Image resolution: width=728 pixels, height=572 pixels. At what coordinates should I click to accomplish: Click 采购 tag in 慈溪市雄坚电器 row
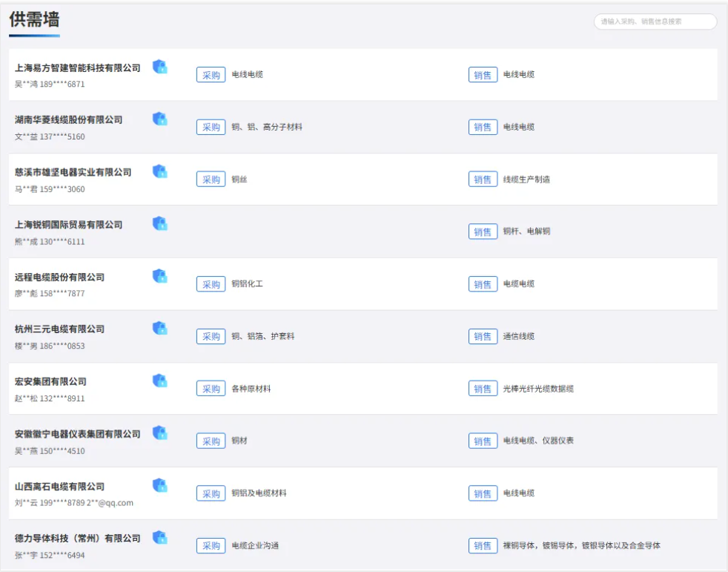211,180
